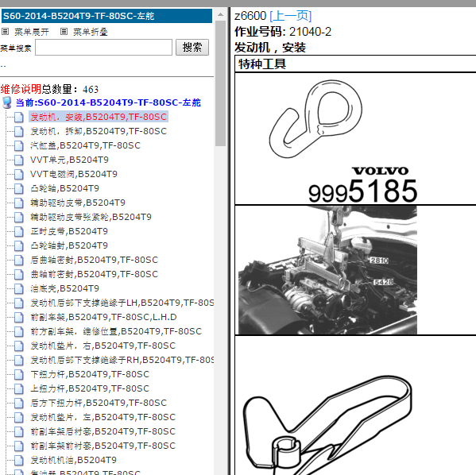Click document icon beside 辅助驱动皮带张紧轮 entry
The height and width of the screenshot is (475, 476).
19,217
